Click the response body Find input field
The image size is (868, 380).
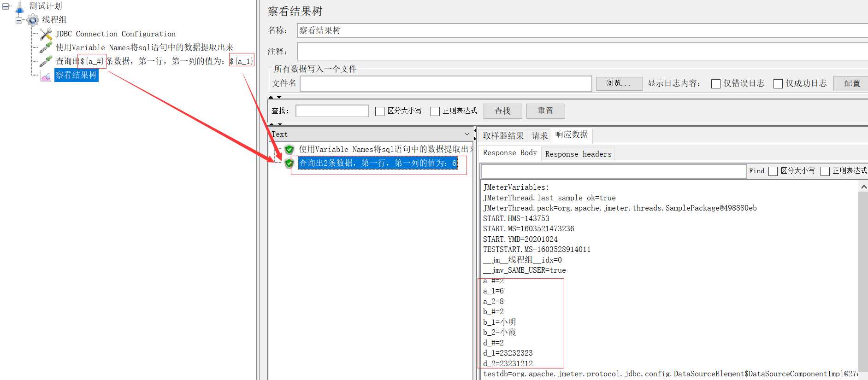coord(614,171)
